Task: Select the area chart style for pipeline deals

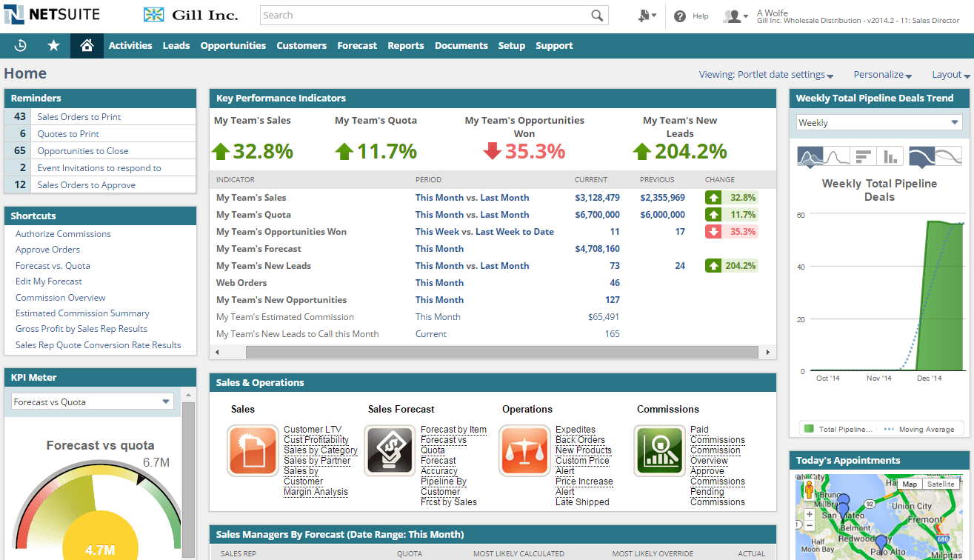Action: pyautogui.click(x=810, y=156)
